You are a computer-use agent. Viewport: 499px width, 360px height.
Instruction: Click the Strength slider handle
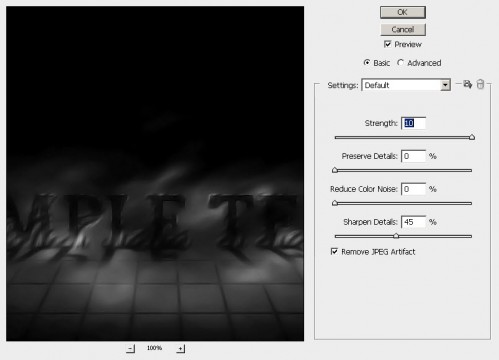coord(472,137)
